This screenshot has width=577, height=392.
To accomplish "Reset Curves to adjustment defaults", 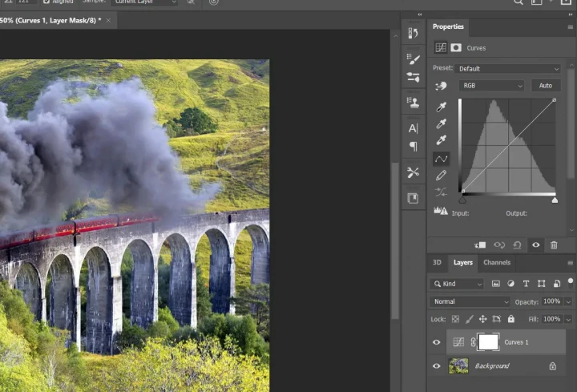I will coord(517,244).
